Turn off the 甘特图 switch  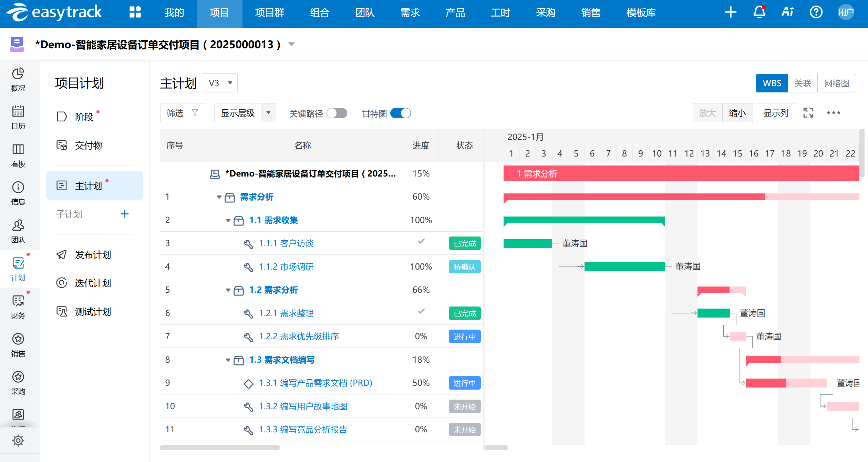click(401, 113)
